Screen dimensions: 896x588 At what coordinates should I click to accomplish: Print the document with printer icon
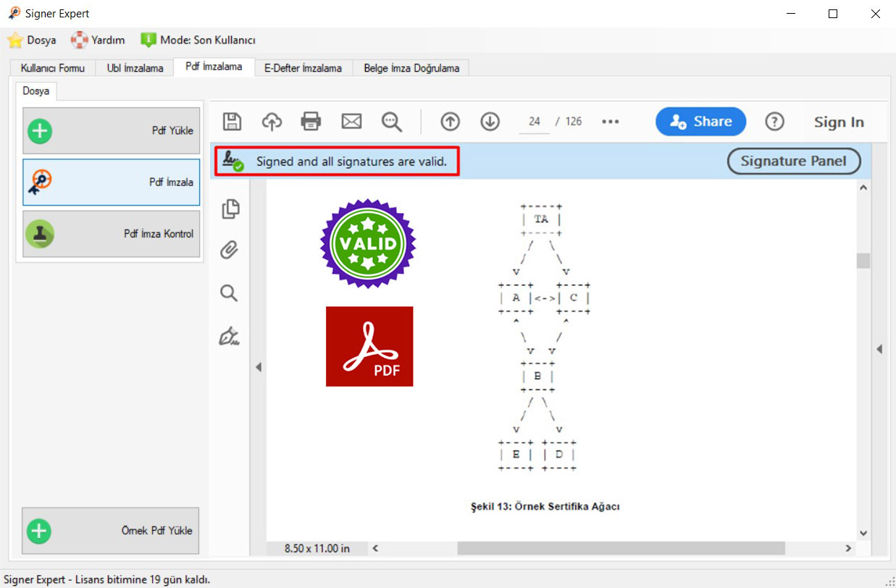[x=311, y=122]
